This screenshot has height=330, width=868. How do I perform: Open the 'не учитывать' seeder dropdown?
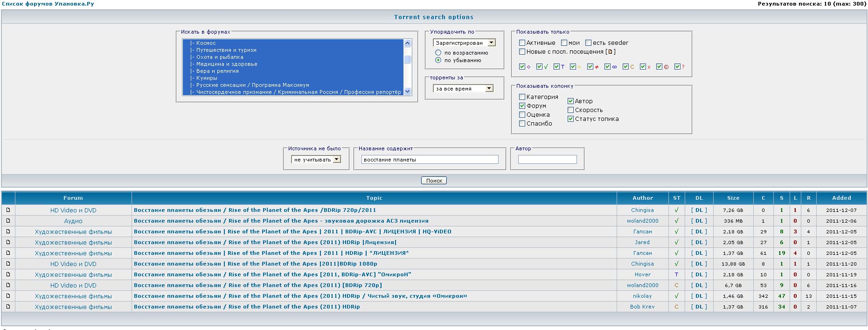pyautogui.click(x=336, y=160)
